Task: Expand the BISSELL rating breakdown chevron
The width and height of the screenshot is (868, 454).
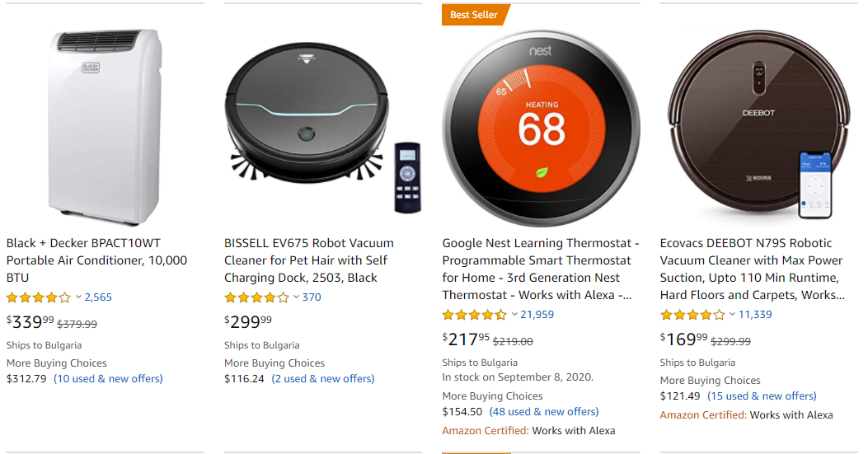Action: tap(296, 297)
